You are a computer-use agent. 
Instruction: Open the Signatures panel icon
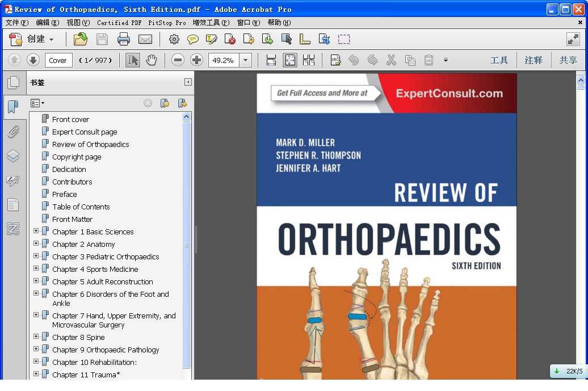(13, 180)
